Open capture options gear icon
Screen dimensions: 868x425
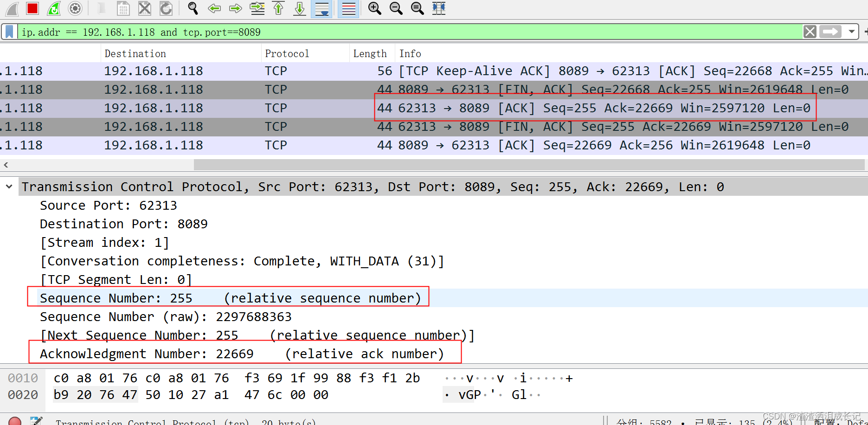point(75,8)
